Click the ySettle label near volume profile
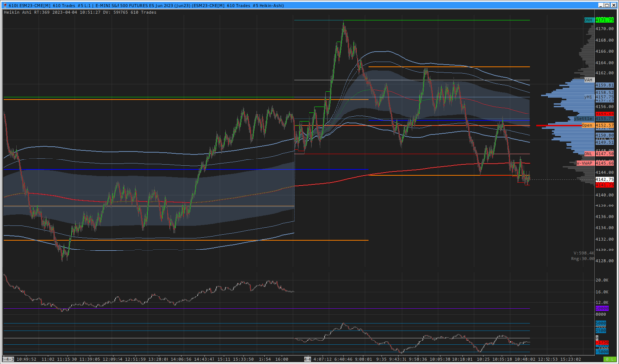 (x=584, y=119)
